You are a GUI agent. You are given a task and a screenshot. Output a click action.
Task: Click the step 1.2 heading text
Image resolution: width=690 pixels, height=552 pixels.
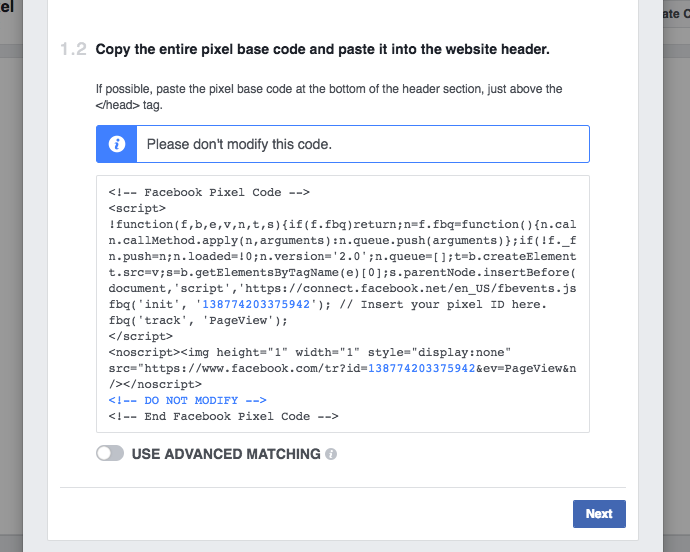pos(323,49)
